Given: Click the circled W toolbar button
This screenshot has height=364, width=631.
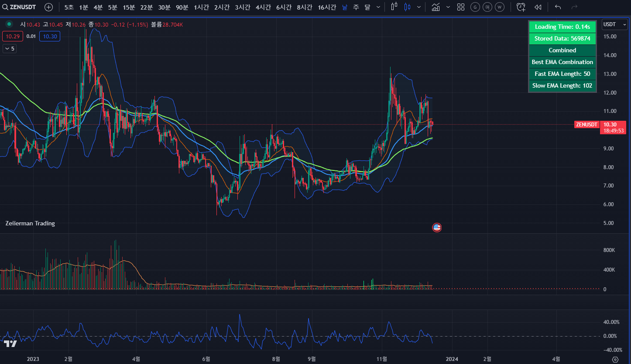Looking at the screenshot, I should [x=500, y=7].
